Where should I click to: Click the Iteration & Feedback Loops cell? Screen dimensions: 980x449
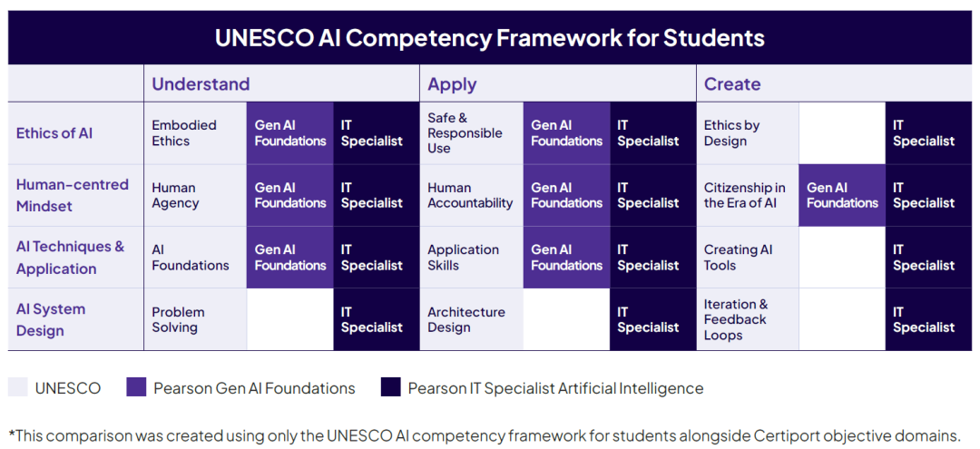click(736, 319)
